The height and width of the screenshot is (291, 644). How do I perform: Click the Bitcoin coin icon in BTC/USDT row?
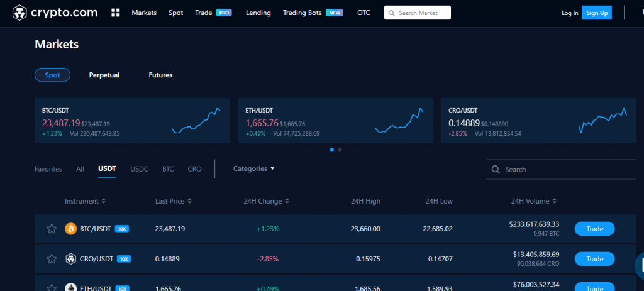coord(71,229)
